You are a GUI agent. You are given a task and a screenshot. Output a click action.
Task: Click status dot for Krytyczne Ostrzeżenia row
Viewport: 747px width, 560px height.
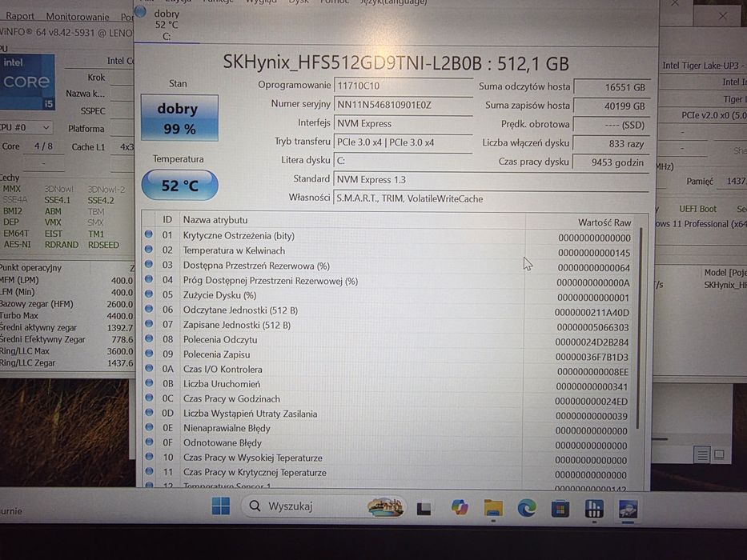pyautogui.click(x=149, y=234)
